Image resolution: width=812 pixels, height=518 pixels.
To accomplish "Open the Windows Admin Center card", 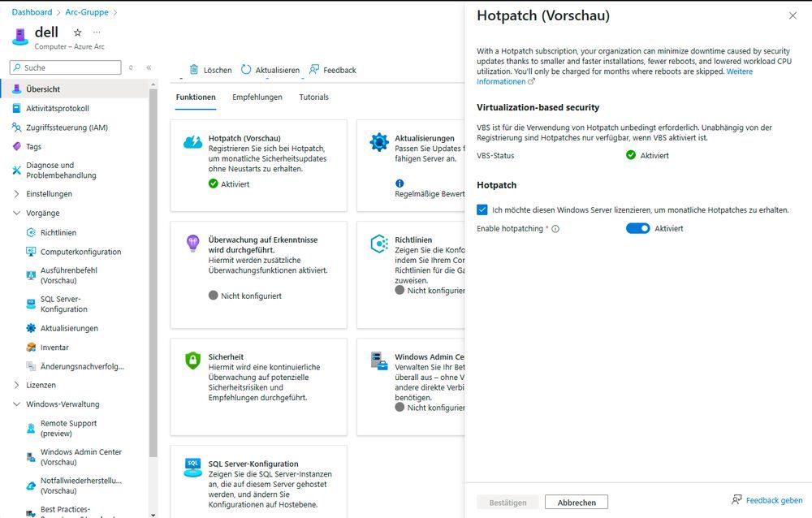I will coord(411,387).
